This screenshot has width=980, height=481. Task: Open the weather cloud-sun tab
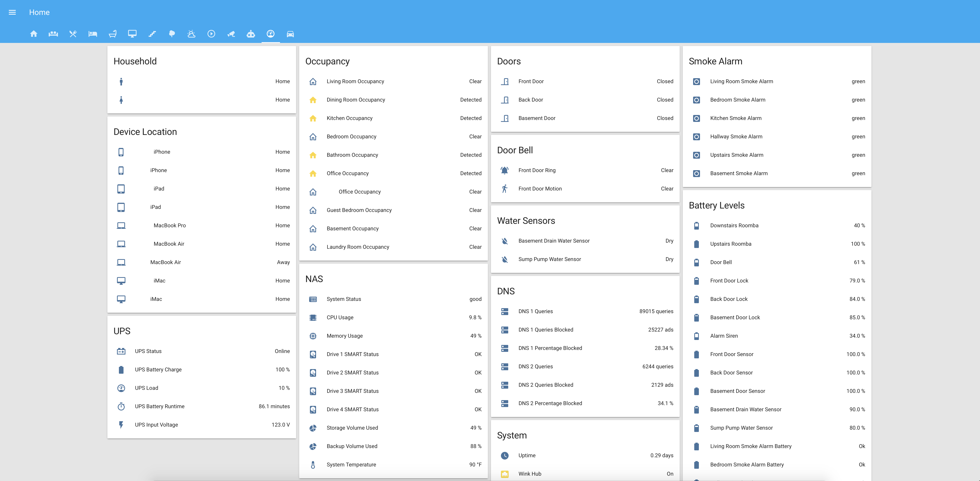click(x=191, y=34)
